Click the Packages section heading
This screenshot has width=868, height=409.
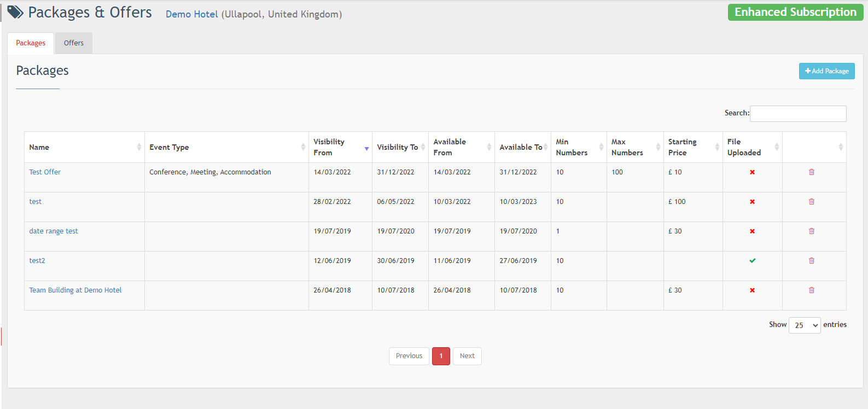[42, 71]
